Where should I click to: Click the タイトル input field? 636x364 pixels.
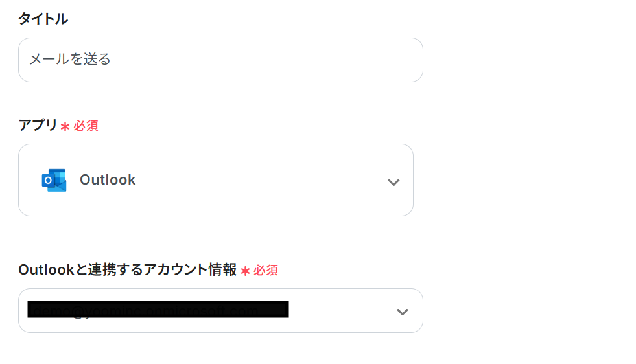[220, 60]
